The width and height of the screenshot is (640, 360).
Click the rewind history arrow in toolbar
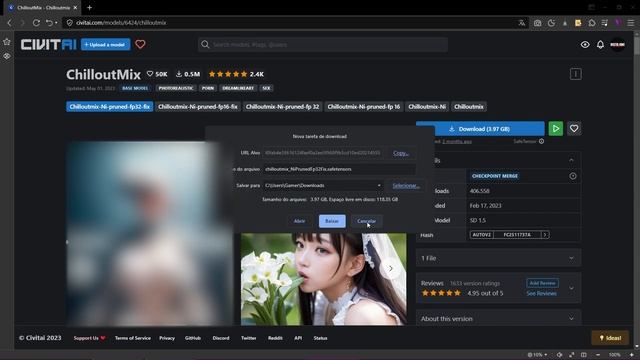tap(49, 23)
